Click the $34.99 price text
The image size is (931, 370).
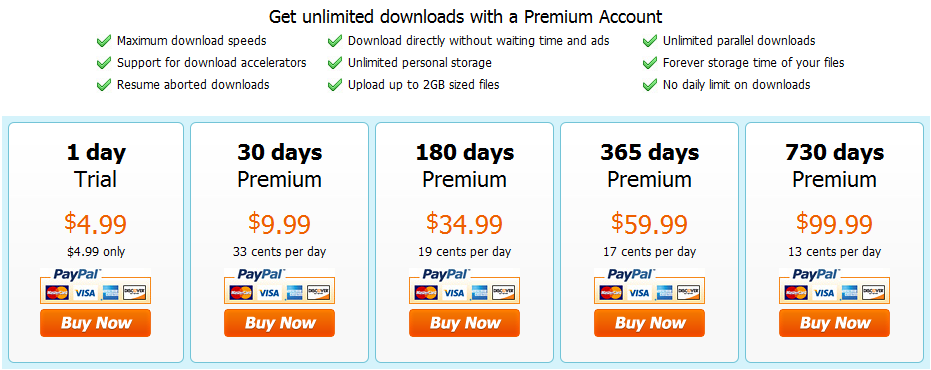pos(464,224)
